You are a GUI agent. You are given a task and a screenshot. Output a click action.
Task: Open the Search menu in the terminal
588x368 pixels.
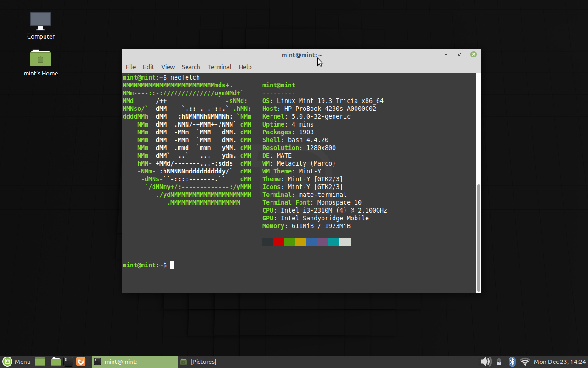pos(191,67)
